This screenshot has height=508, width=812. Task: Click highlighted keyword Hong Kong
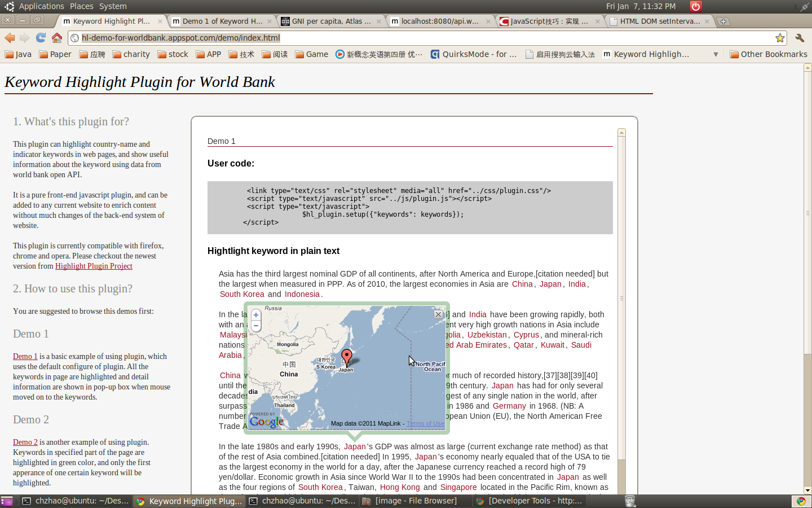400,487
